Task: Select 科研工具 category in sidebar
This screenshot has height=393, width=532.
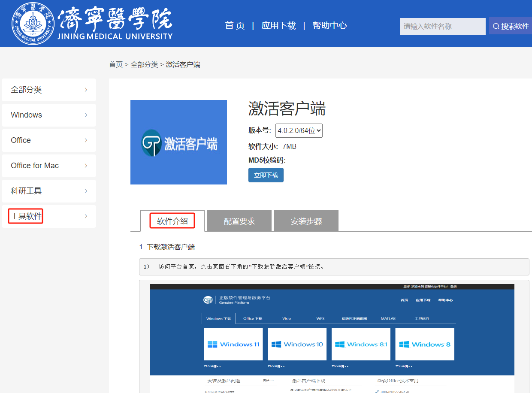Action: [49, 191]
